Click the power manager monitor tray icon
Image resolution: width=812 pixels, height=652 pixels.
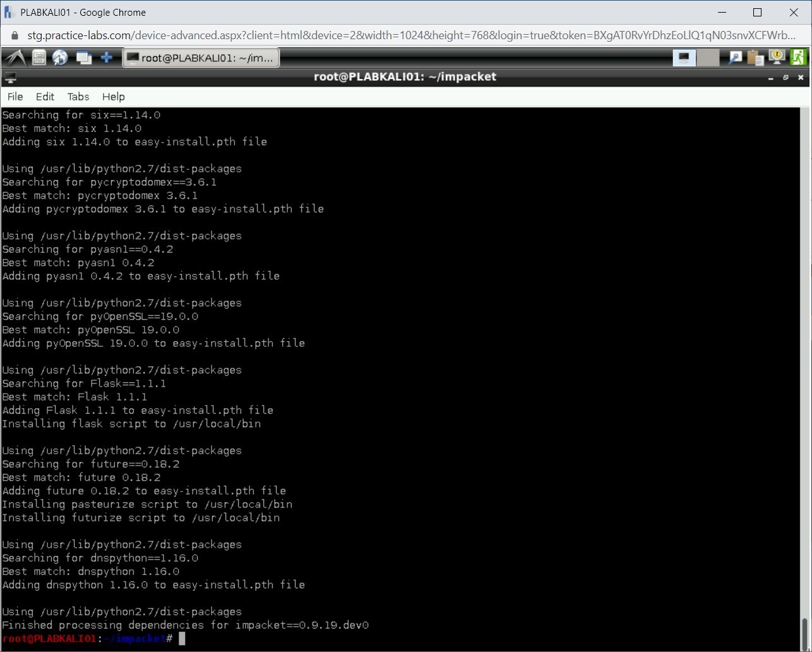point(777,58)
